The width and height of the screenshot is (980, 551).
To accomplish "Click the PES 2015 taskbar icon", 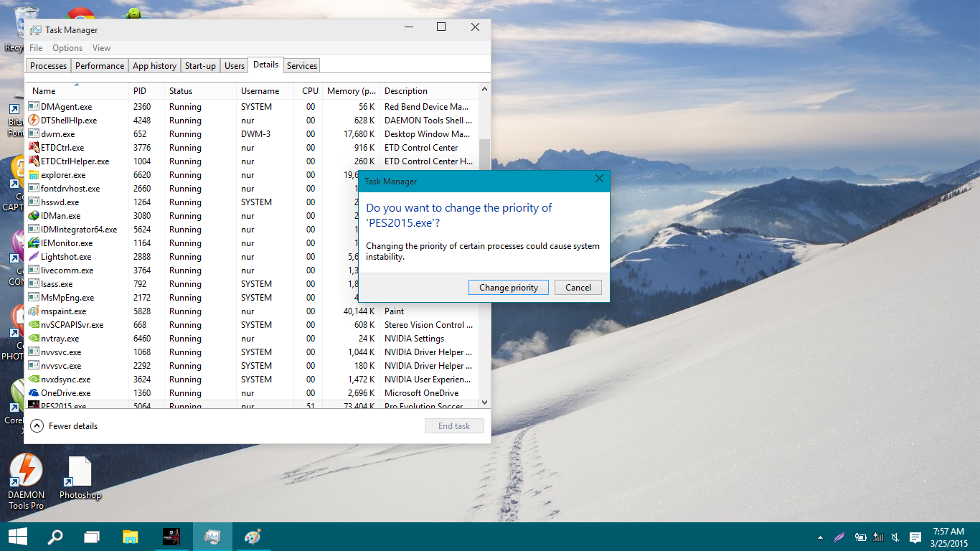I will pyautogui.click(x=171, y=536).
